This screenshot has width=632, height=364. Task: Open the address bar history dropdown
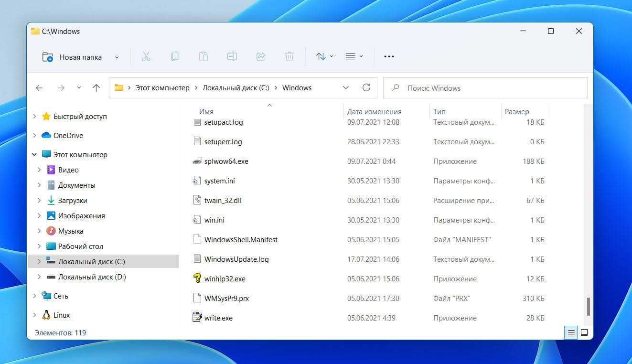pyautogui.click(x=346, y=88)
